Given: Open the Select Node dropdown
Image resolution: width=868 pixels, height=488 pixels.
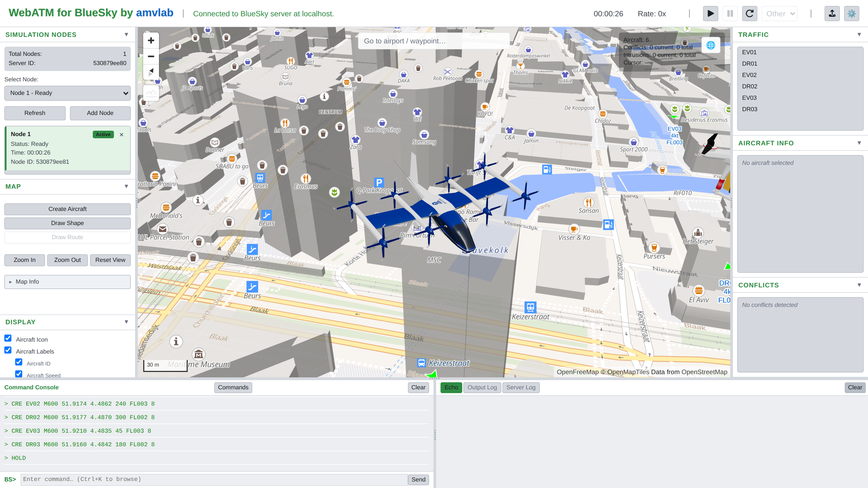Looking at the screenshot, I should point(67,93).
